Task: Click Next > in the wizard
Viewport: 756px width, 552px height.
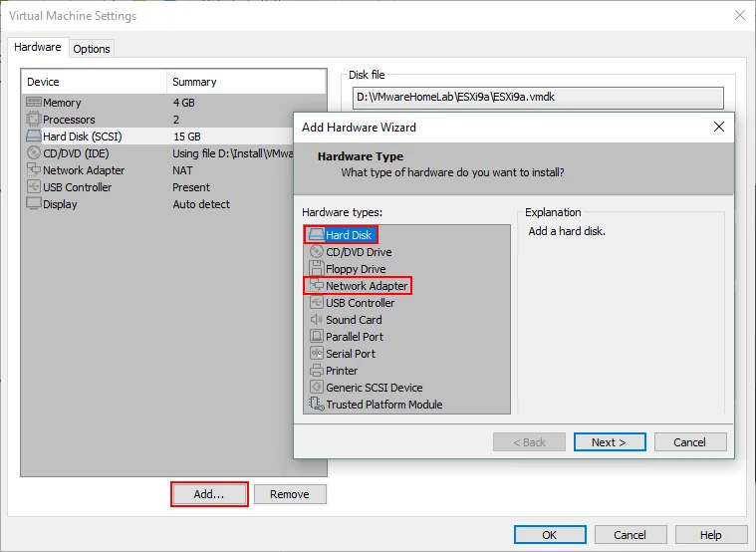Action: click(610, 442)
